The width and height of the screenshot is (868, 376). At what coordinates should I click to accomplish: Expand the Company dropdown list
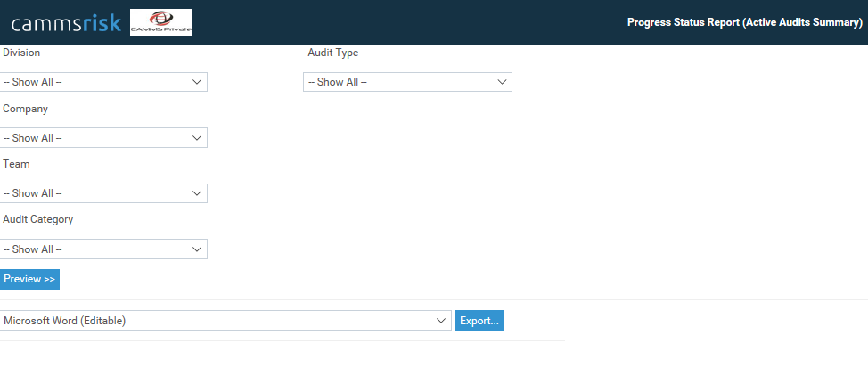pyautogui.click(x=103, y=138)
